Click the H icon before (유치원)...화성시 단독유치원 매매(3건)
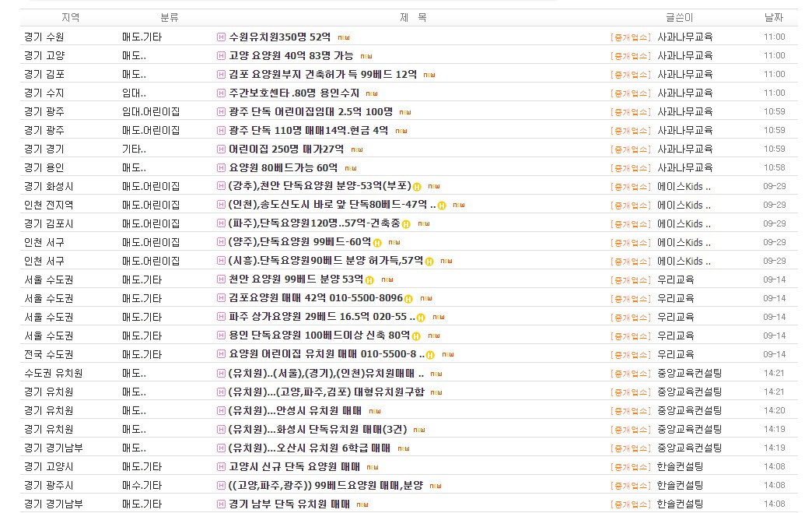The height and width of the screenshot is (513, 812). click(x=221, y=429)
